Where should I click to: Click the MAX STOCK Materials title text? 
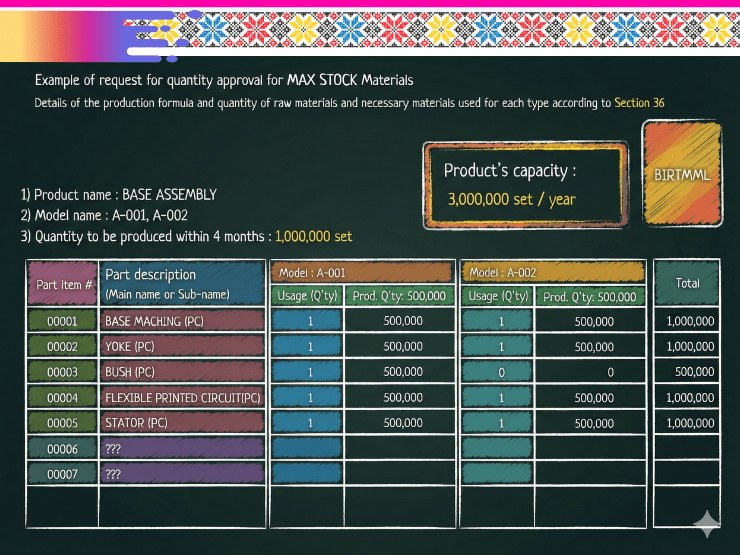[x=350, y=79]
